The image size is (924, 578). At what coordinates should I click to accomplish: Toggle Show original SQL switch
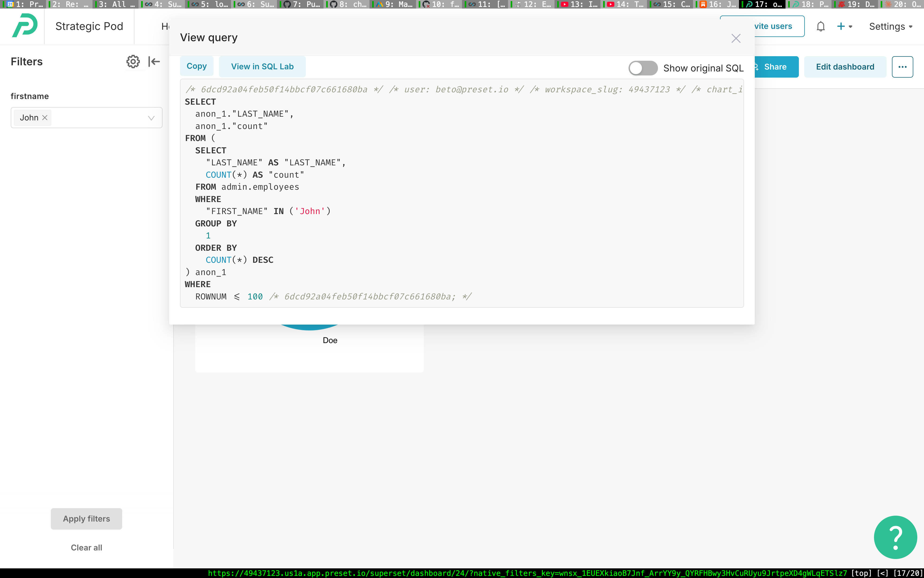click(x=643, y=68)
